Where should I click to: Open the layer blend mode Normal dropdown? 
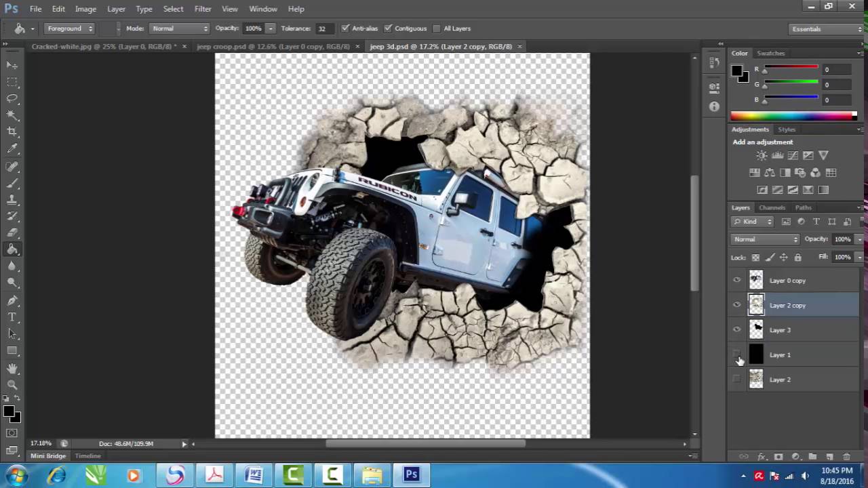pos(766,239)
